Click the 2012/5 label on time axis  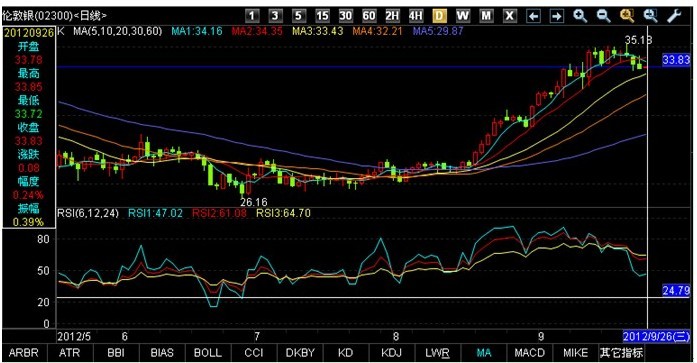tap(74, 336)
